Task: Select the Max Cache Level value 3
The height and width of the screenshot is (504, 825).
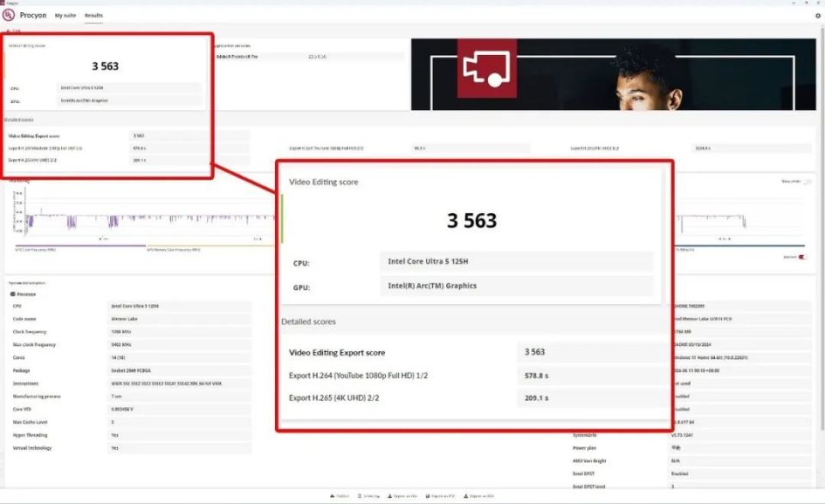Action: 179,422
